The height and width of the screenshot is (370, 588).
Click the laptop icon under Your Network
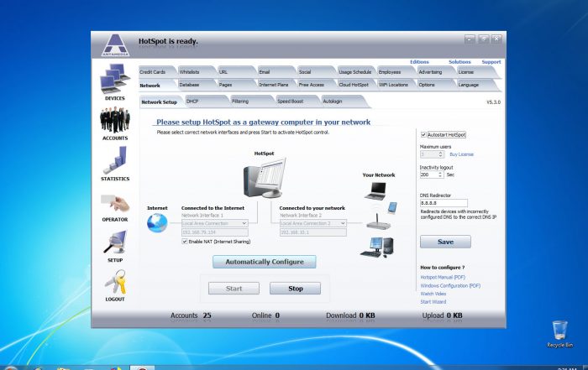tap(375, 191)
